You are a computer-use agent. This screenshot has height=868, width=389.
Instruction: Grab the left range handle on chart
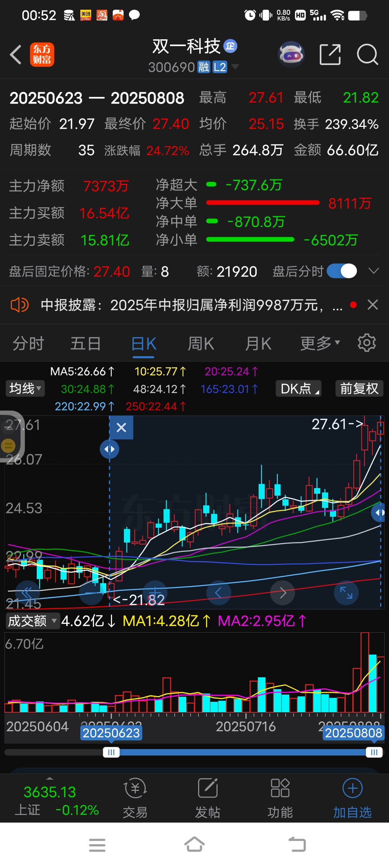tap(109, 449)
